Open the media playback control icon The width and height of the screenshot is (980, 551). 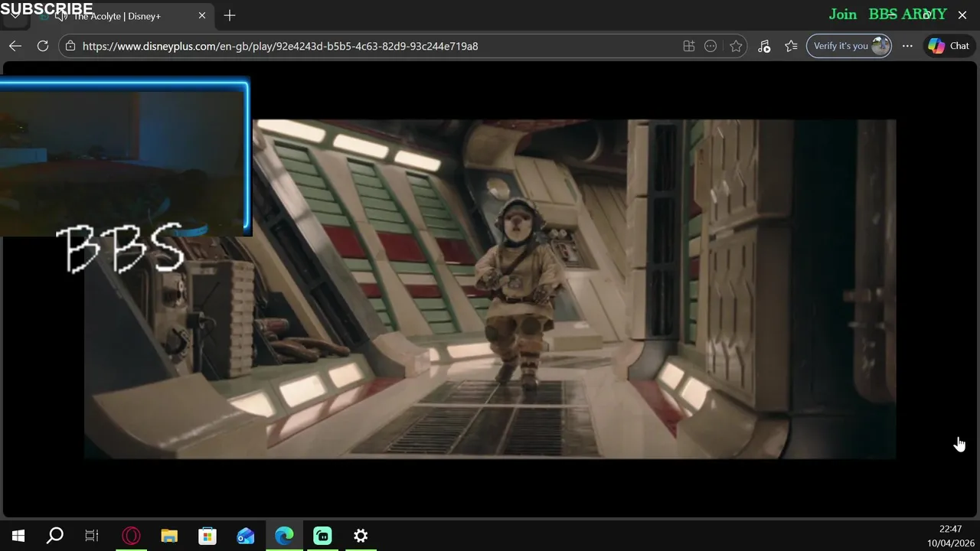tap(764, 46)
